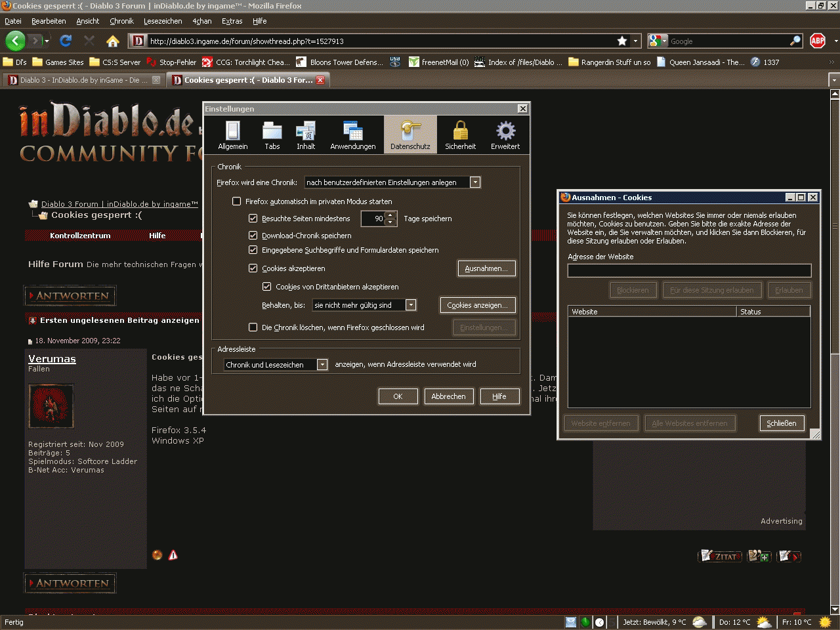Image resolution: width=840 pixels, height=630 pixels.
Task: Open the Behalten bis dropdown
Action: coord(411,304)
